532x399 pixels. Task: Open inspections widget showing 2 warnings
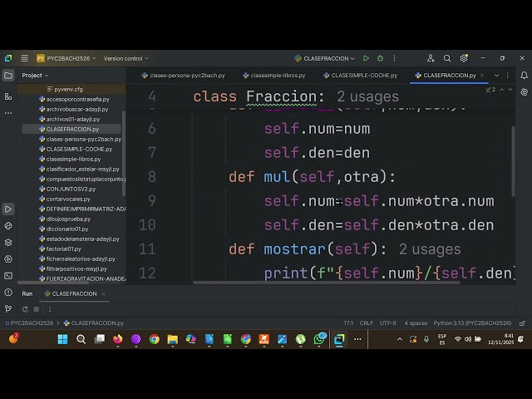click(x=490, y=90)
